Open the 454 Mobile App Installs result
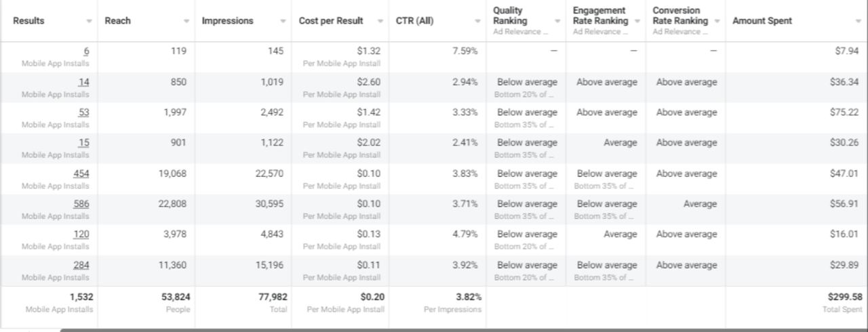 click(81, 173)
